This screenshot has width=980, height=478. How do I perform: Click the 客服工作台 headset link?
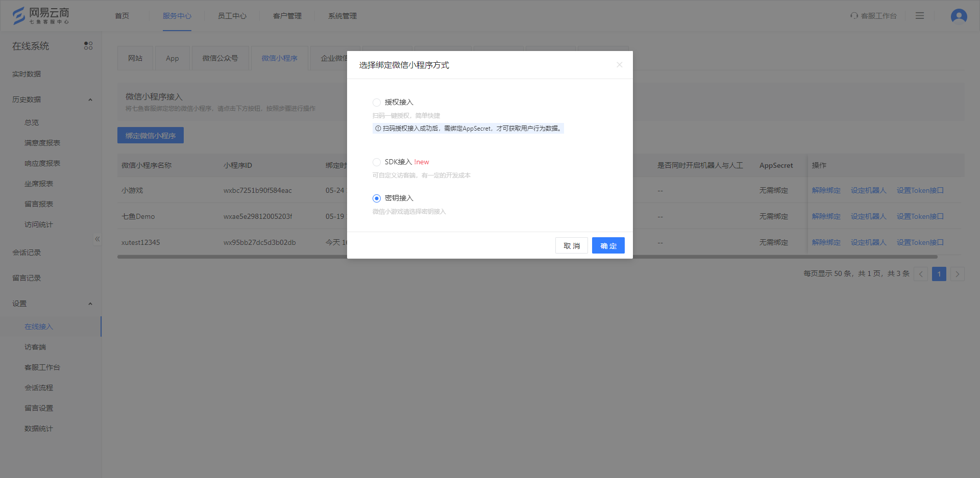(873, 16)
